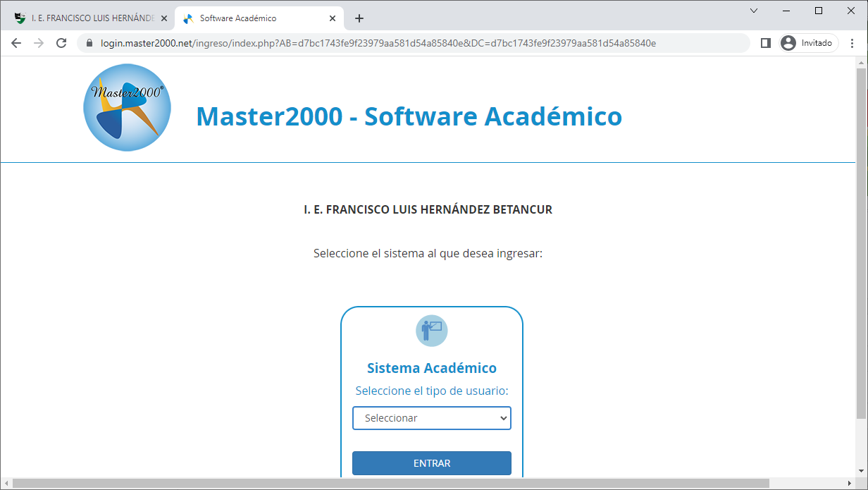The width and height of the screenshot is (868, 490).
Task: Open the Chrome three-dot menu
Action: click(852, 43)
